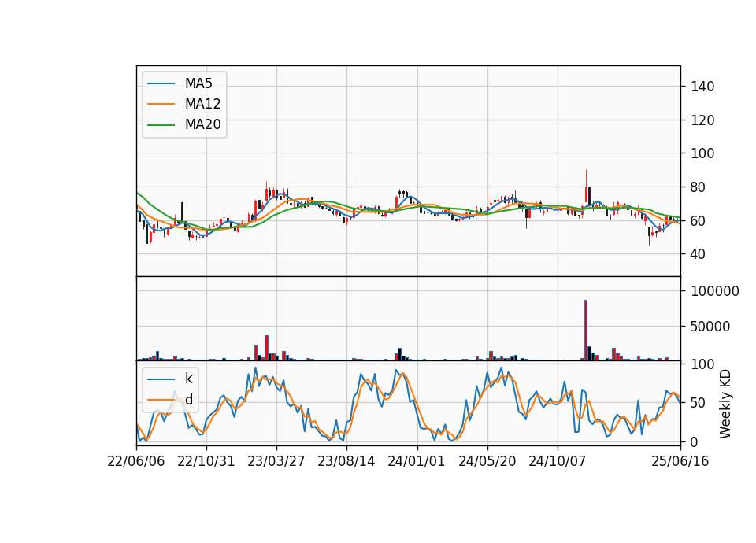The width and height of the screenshot is (756, 543).
Task: Click the MA20 legend entry
Action: click(184, 125)
